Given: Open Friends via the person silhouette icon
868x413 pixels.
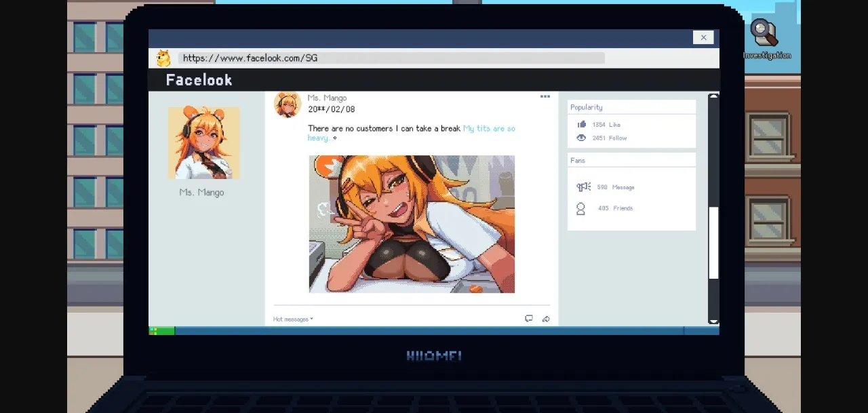Looking at the screenshot, I should click(580, 208).
